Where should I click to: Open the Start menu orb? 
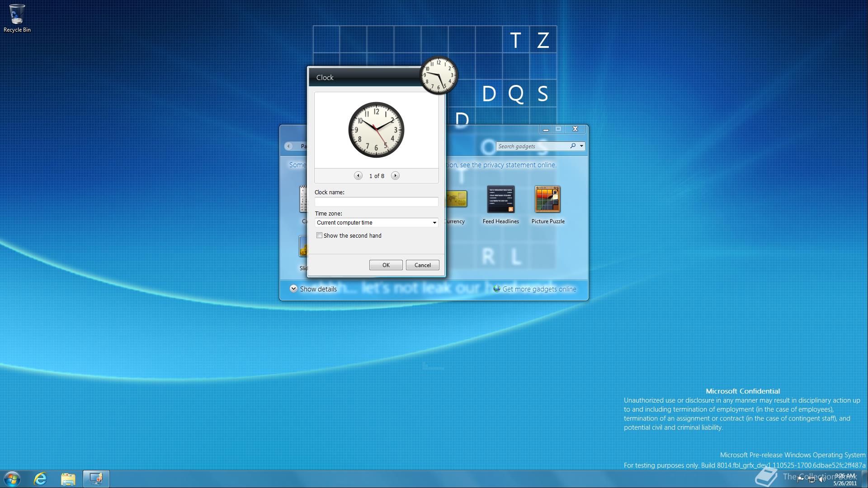pos(12,479)
